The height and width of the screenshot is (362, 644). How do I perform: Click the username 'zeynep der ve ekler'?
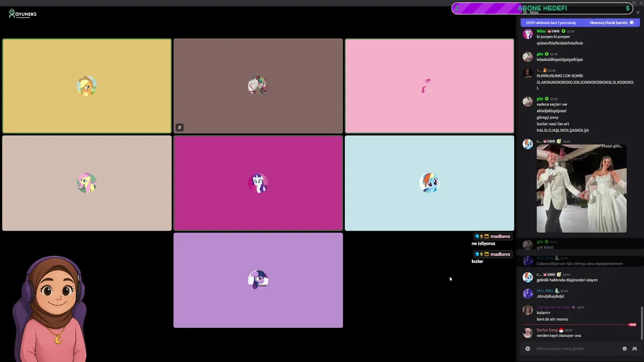(x=553, y=307)
